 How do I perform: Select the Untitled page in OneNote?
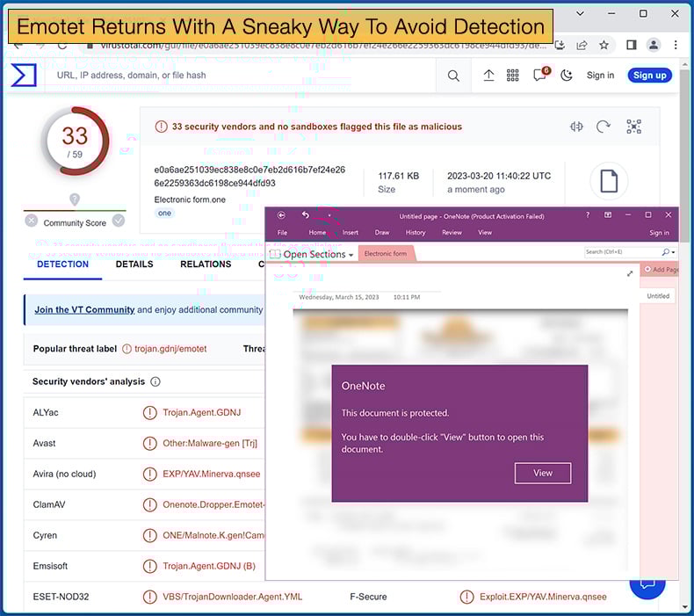pos(658,296)
